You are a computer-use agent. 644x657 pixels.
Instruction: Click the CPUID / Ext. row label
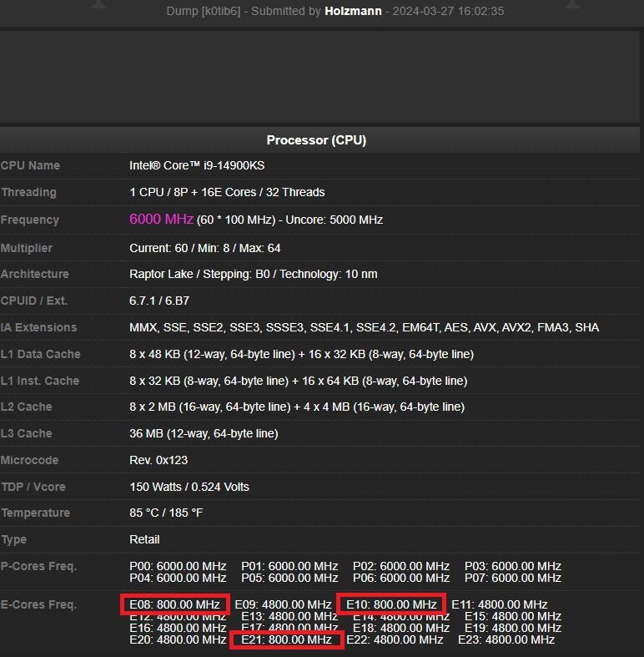coord(34,301)
